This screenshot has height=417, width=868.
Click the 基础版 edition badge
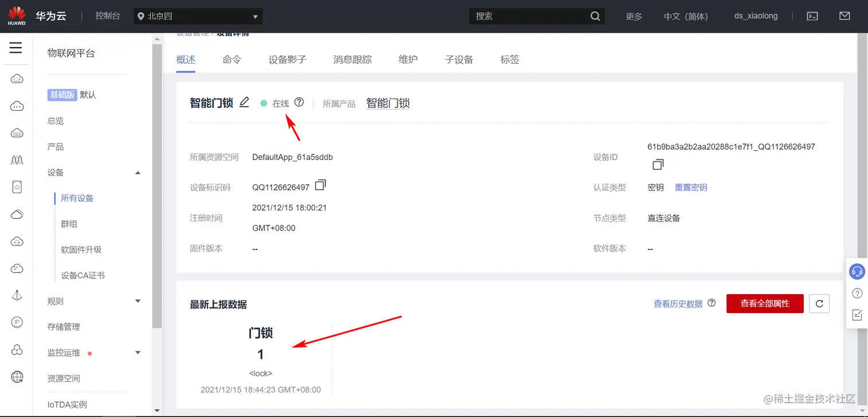click(62, 95)
